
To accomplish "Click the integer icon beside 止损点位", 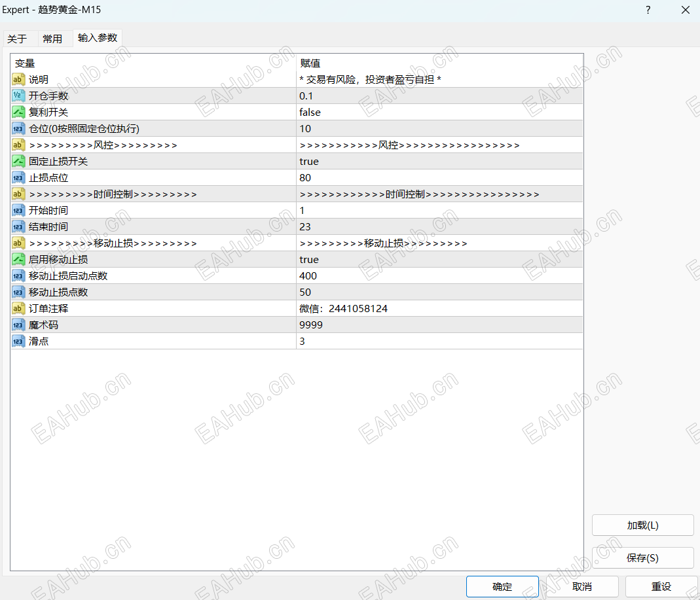I will [x=18, y=177].
